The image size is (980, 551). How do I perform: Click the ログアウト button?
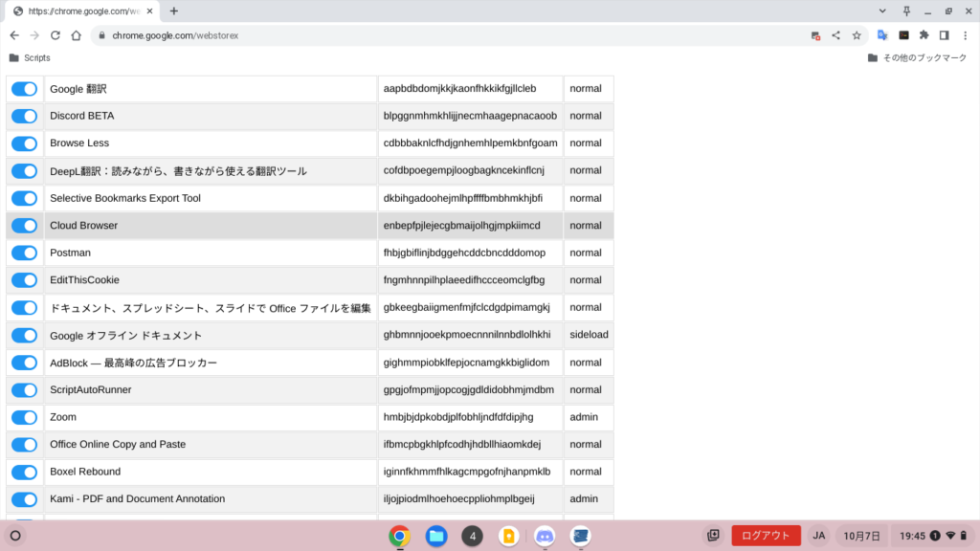point(766,536)
